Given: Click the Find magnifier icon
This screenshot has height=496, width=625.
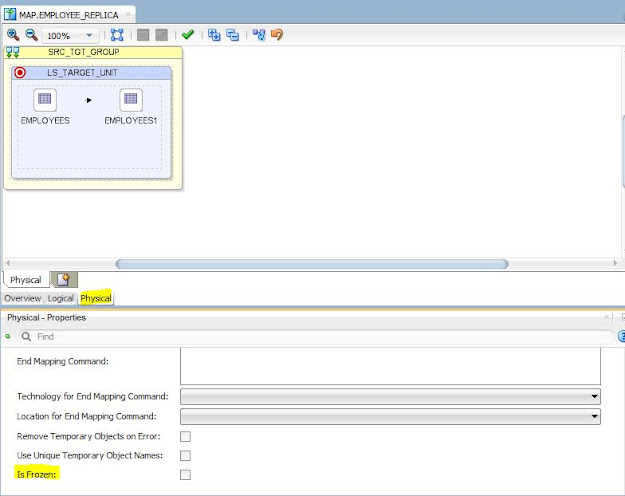Looking at the screenshot, I should pyautogui.click(x=26, y=337).
